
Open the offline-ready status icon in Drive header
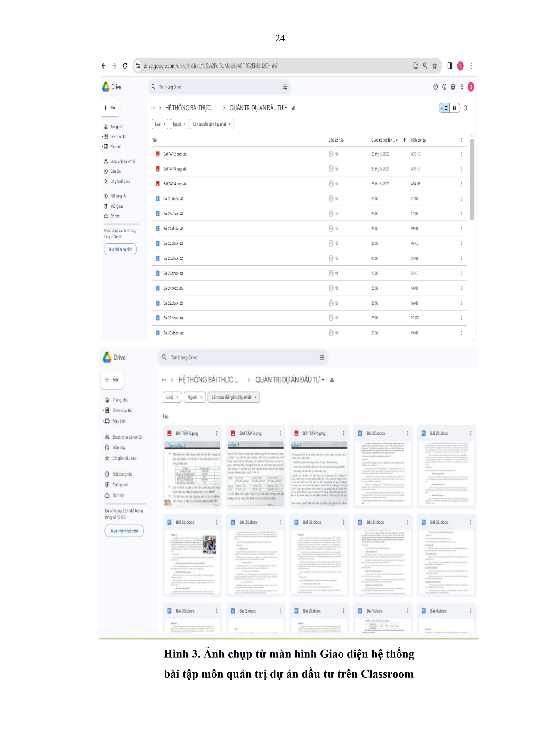point(435,87)
